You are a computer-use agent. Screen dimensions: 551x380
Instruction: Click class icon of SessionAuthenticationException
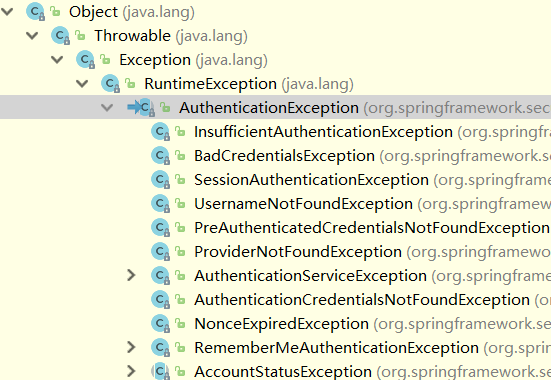click(160, 180)
